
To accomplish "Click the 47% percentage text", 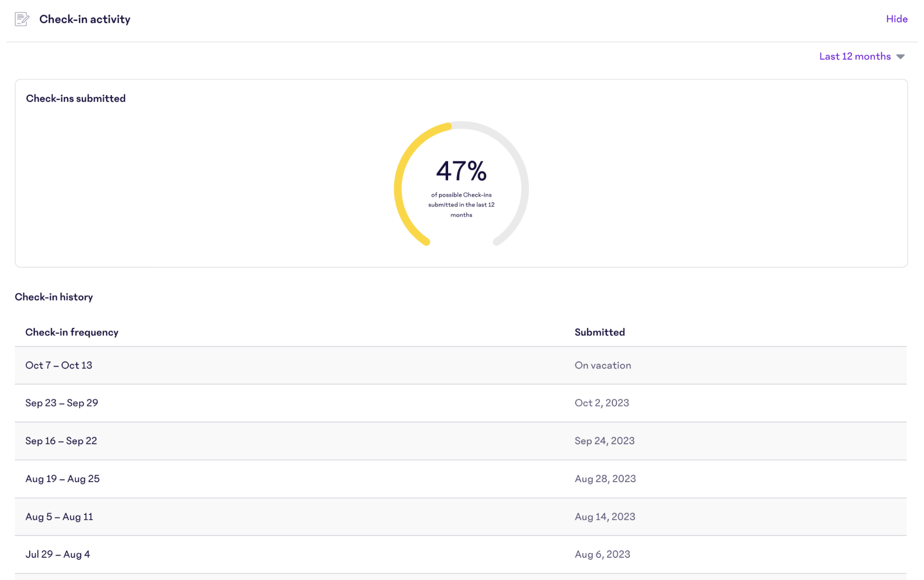I will (x=461, y=171).
